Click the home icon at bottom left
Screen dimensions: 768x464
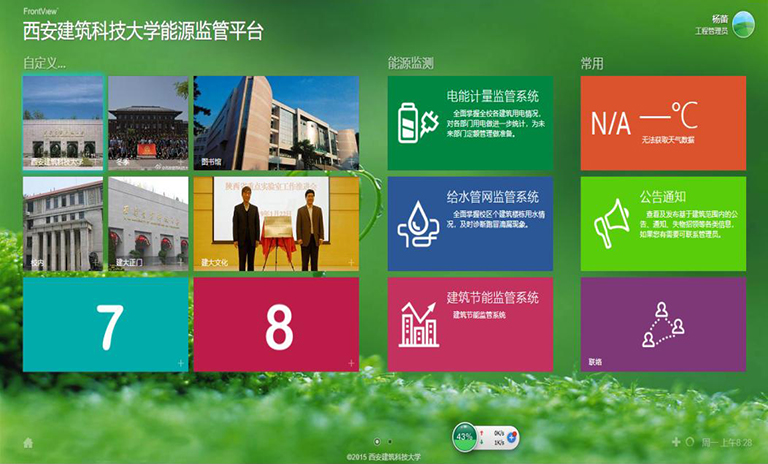tap(28, 443)
